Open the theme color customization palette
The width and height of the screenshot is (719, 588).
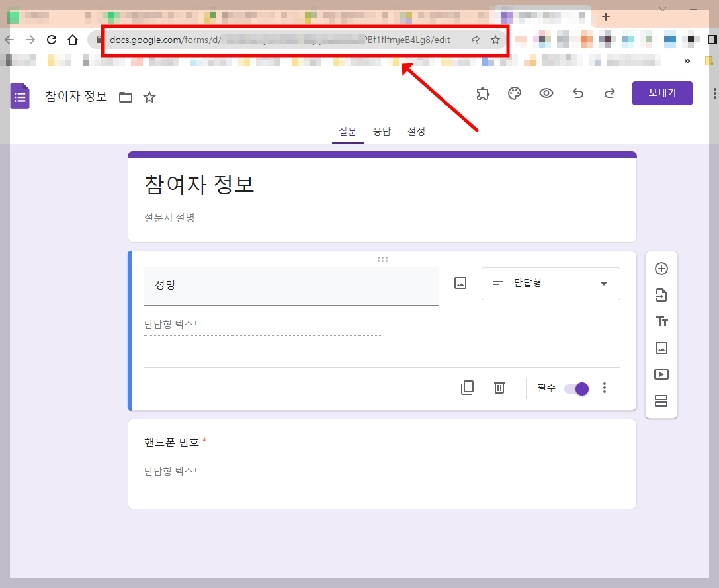pos(515,93)
